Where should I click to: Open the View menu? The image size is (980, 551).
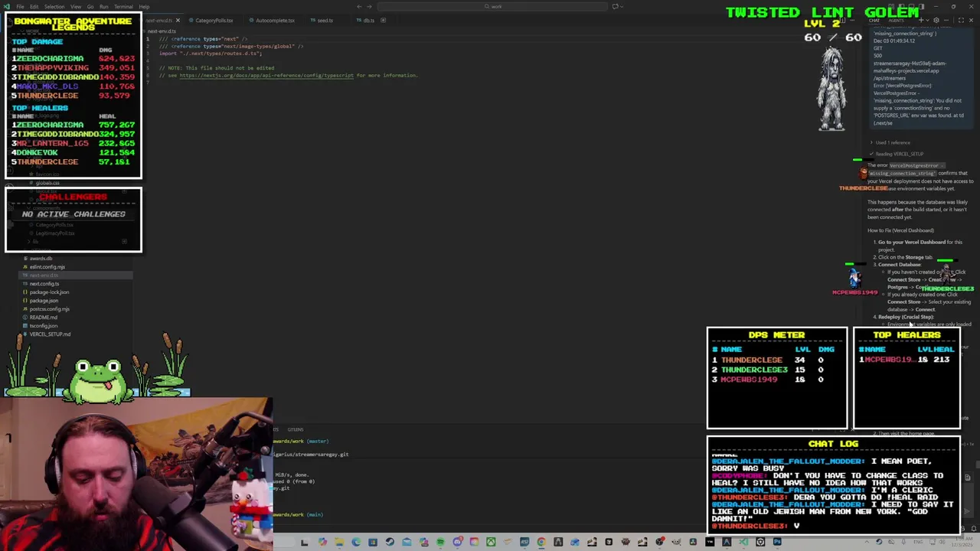click(76, 7)
